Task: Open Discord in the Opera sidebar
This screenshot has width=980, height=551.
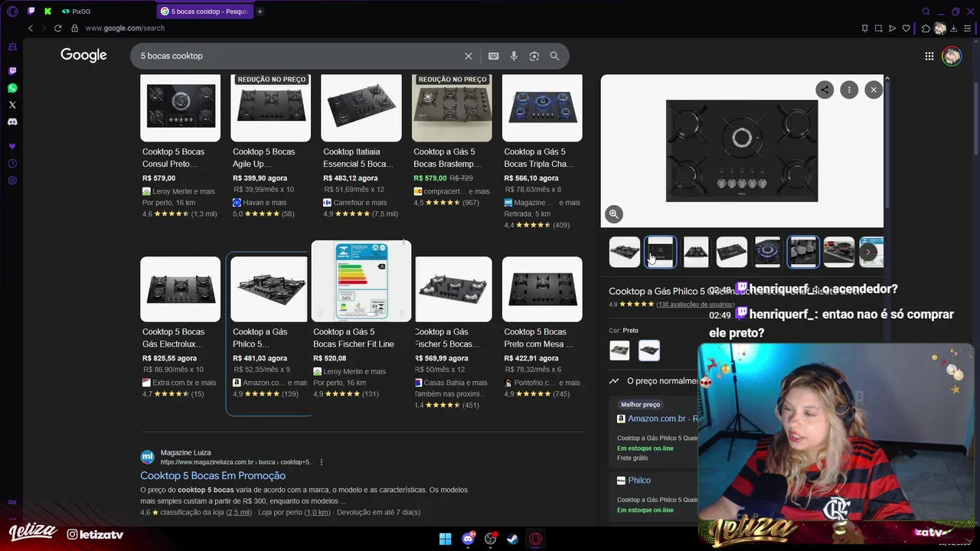Action: (12, 122)
